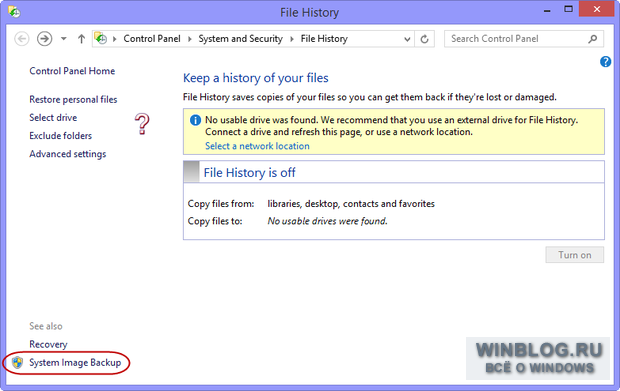
Task: Click the search magnifier icon
Action: [593, 39]
